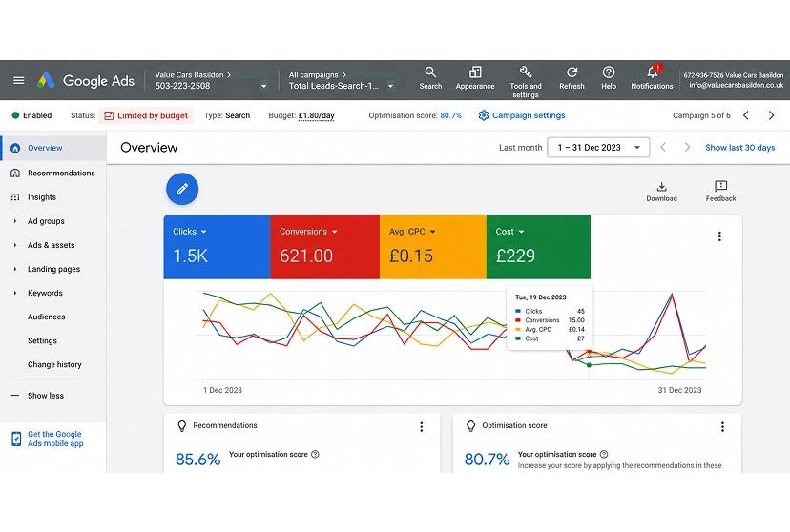The image size is (790, 532).
Task: Click the account email info@valuecarsbasildon.co.uk
Action: [736, 85]
